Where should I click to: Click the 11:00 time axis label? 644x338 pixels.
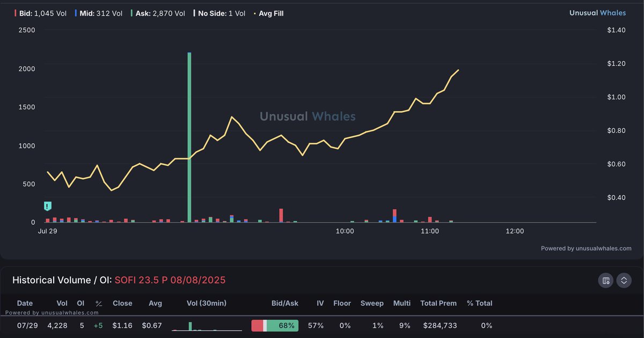pos(430,231)
